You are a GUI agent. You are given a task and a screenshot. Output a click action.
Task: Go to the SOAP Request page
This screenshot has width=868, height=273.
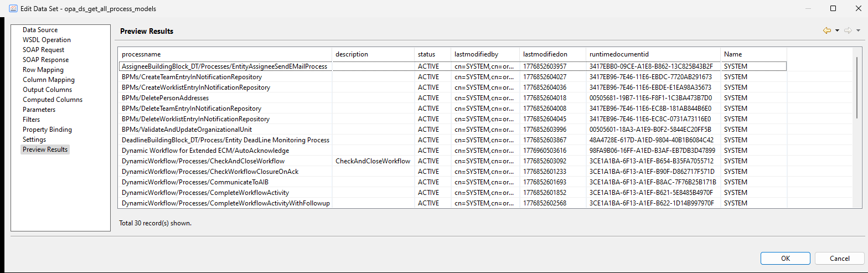click(x=43, y=50)
